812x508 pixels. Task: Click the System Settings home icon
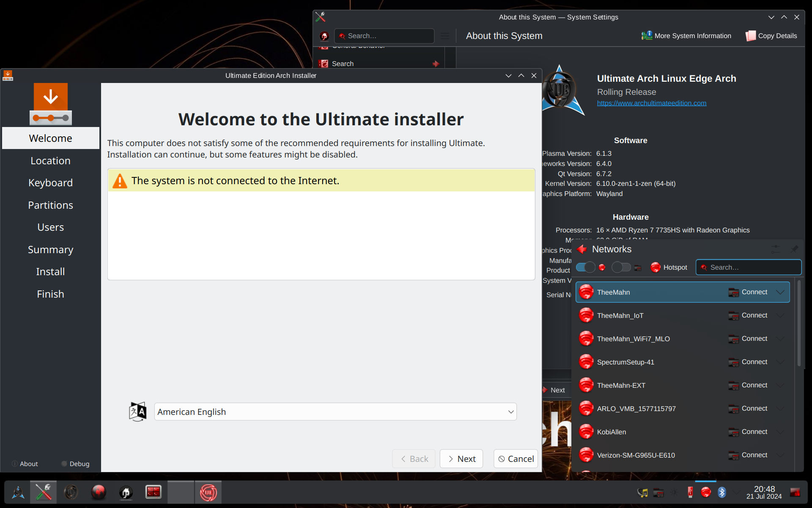(324, 36)
